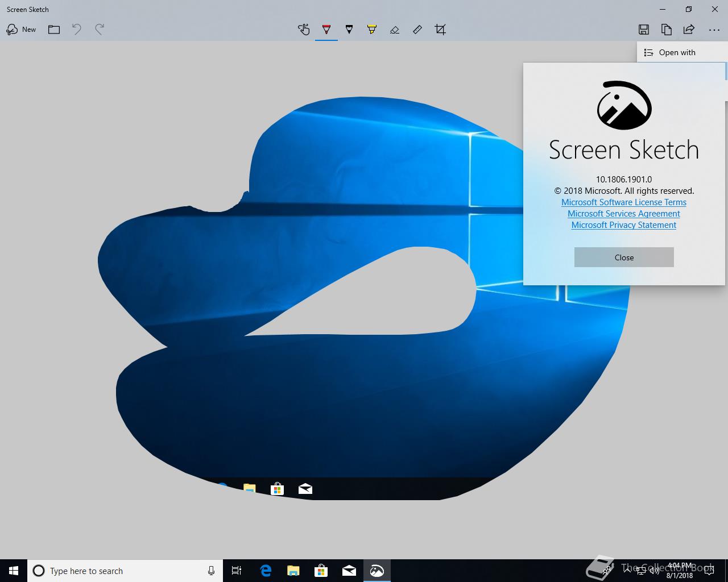Select the red Ballpoint pen
Viewport: 728px width, 582px height.
coord(326,30)
